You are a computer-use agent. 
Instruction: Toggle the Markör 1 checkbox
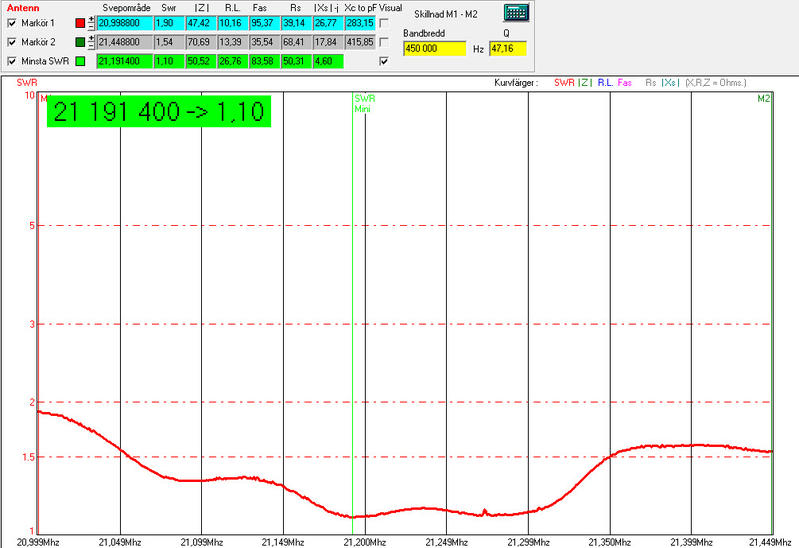point(12,23)
